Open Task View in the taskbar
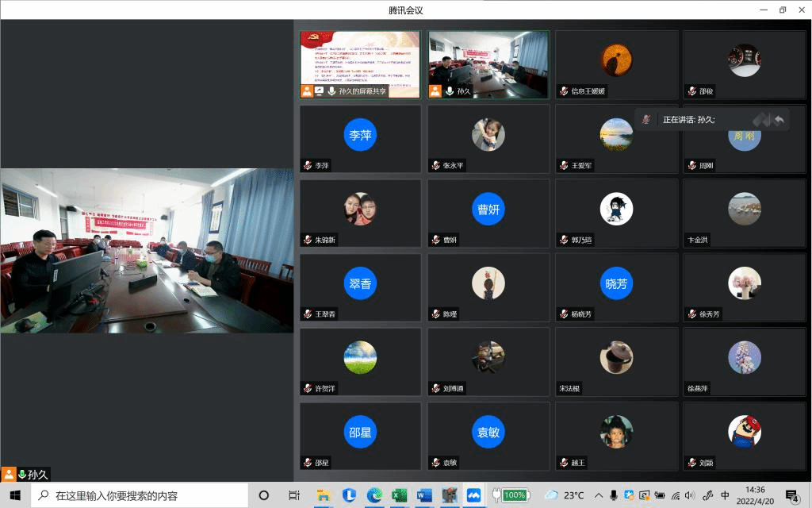The image size is (812, 508). tap(293, 495)
